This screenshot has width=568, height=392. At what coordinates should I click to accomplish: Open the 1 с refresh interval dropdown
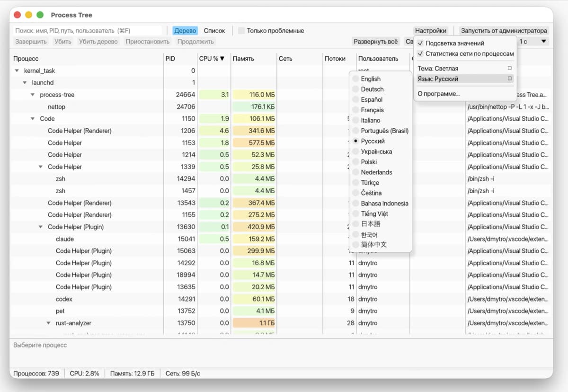[532, 42]
